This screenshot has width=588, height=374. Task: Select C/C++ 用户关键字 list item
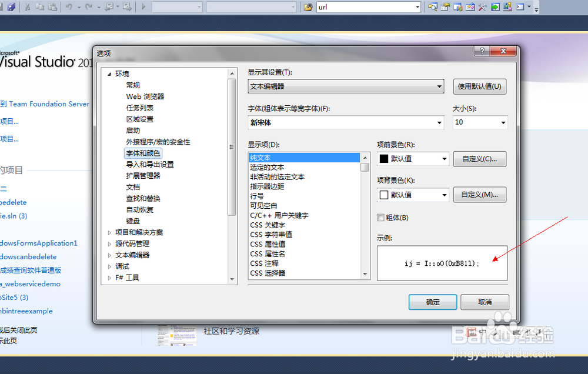coord(304,215)
